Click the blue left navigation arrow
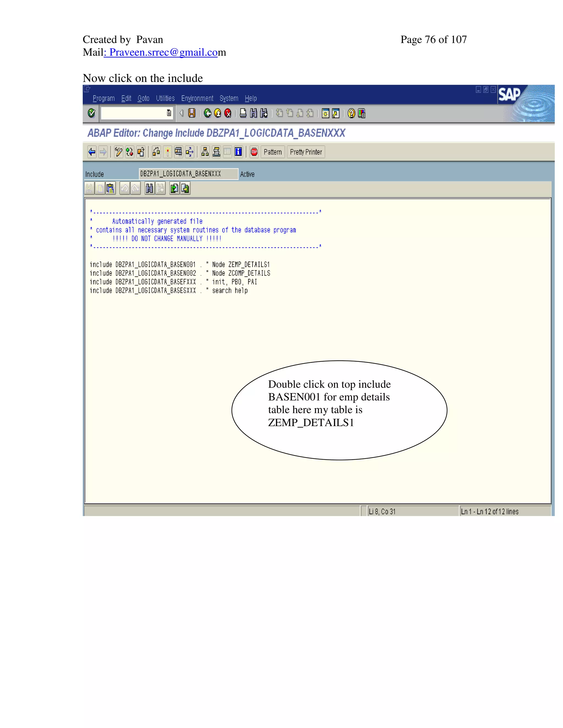This screenshot has height=728, width=563. (x=92, y=152)
